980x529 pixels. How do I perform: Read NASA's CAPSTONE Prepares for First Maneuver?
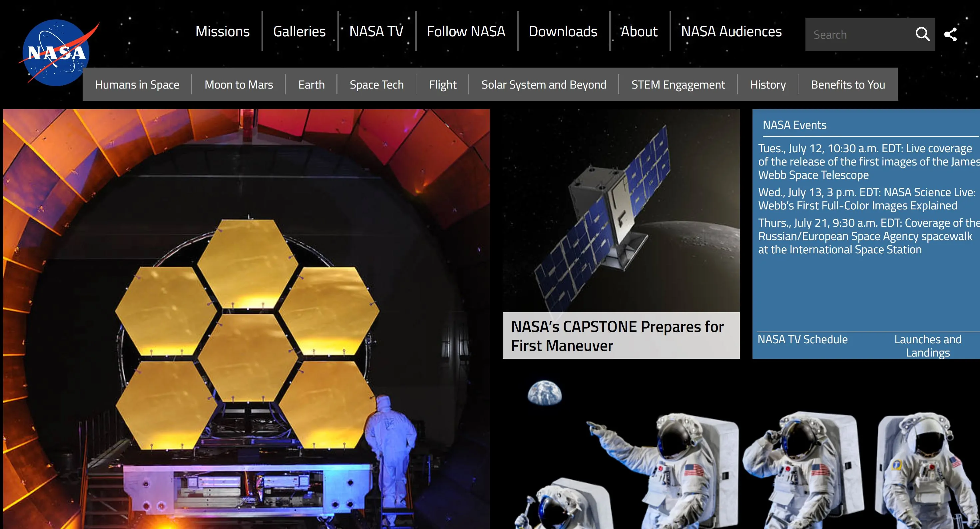(x=618, y=336)
